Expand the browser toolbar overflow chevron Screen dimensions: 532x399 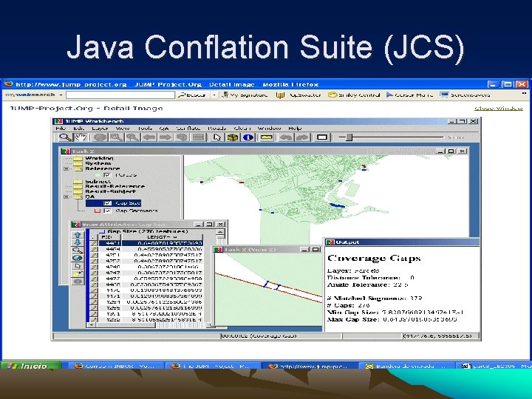(524, 94)
